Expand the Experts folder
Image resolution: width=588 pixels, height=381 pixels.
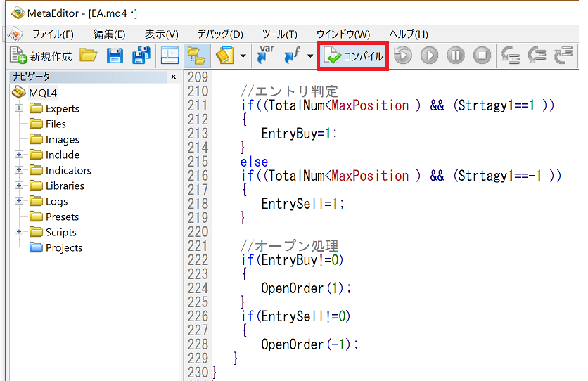pyautogui.click(x=19, y=108)
